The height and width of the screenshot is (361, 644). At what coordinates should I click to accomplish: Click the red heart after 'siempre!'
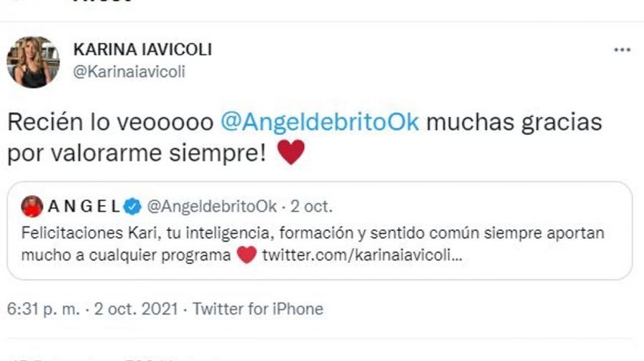[x=291, y=152]
